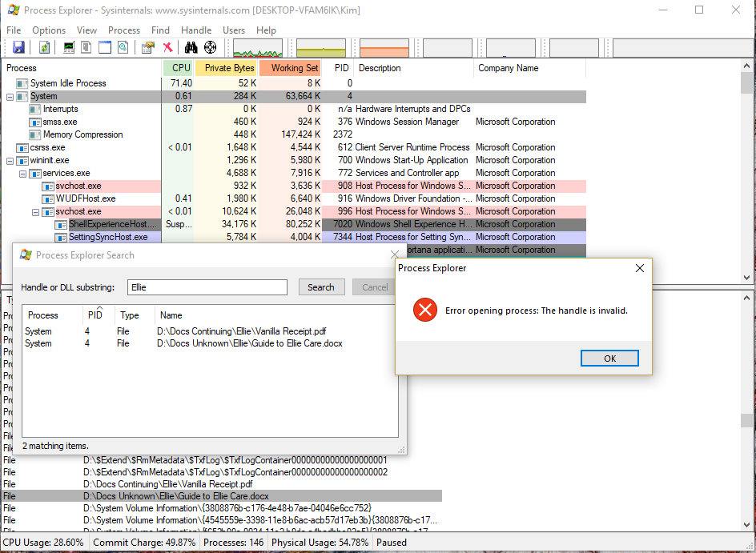Image resolution: width=756 pixels, height=553 pixels.
Task: Click the red error icon in the message box
Action: (x=424, y=310)
